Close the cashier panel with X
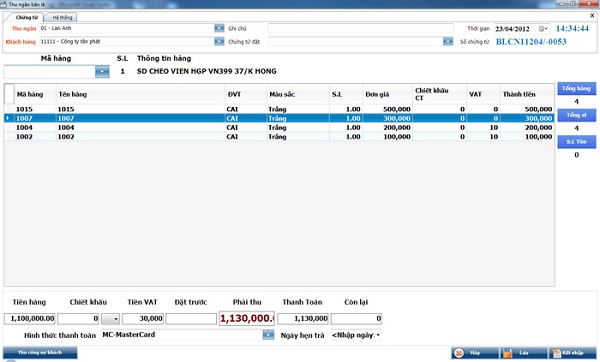The width and height of the screenshot is (600, 362). click(592, 16)
